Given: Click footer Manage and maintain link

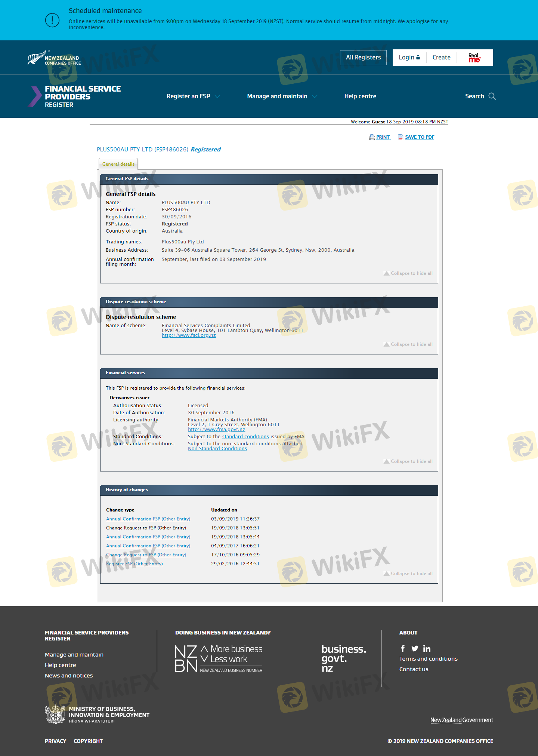Looking at the screenshot, I should click(74, 655).
